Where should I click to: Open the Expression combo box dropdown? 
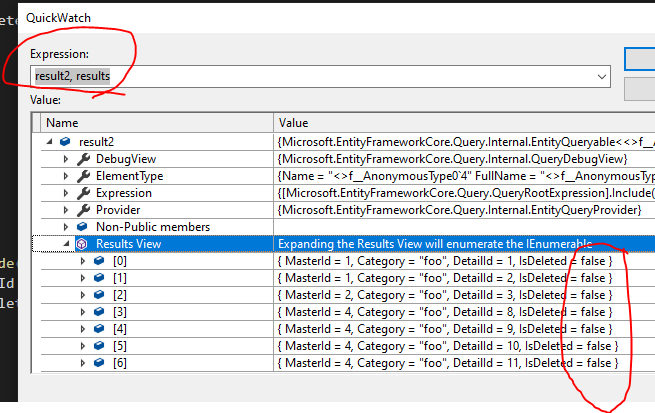point(602,77)
